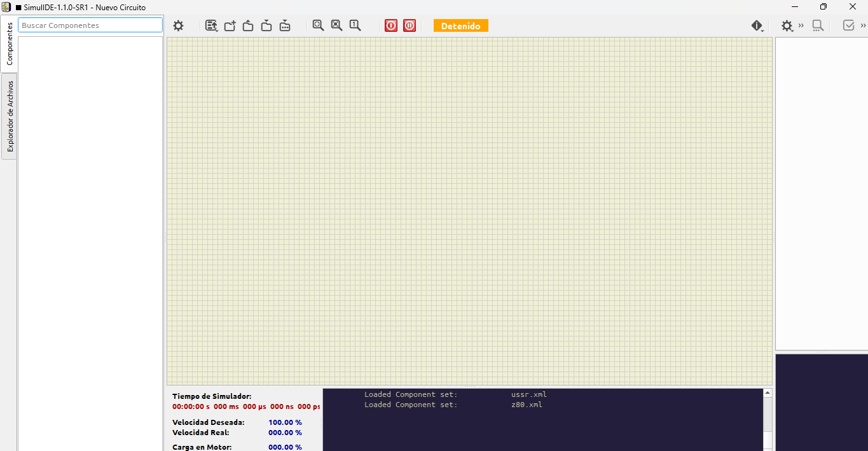The width and height of the screenshot is (868, 451).
Task: Toggle the checkmark icon in the right toolbar
Action: [x=848, y=25]
